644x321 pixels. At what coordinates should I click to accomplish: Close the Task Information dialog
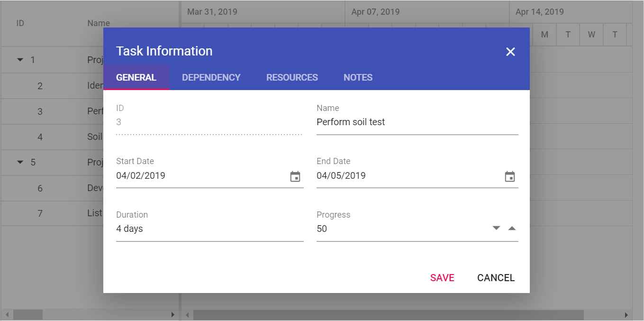click(510, 52)
